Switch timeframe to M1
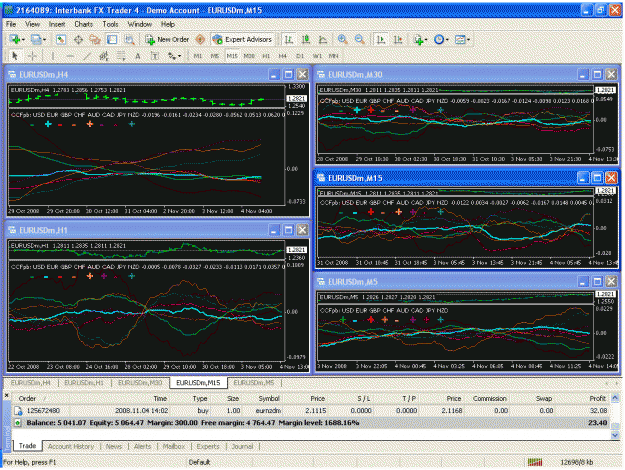 pos(198,56)
